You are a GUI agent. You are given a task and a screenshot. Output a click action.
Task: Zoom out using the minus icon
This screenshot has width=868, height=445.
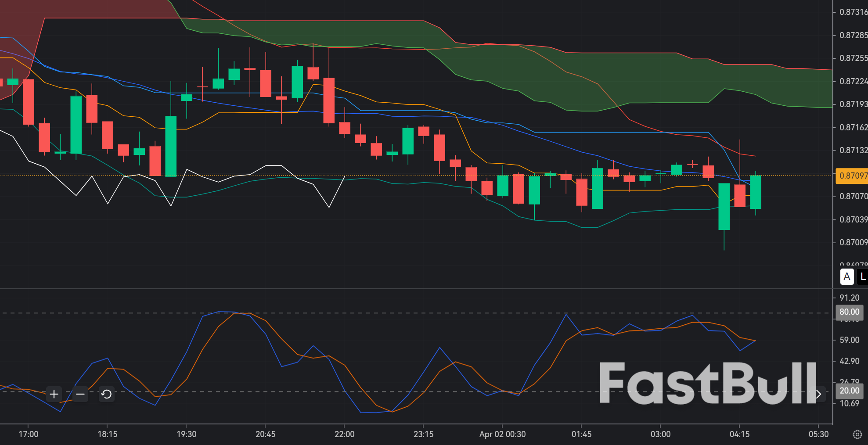79,395
